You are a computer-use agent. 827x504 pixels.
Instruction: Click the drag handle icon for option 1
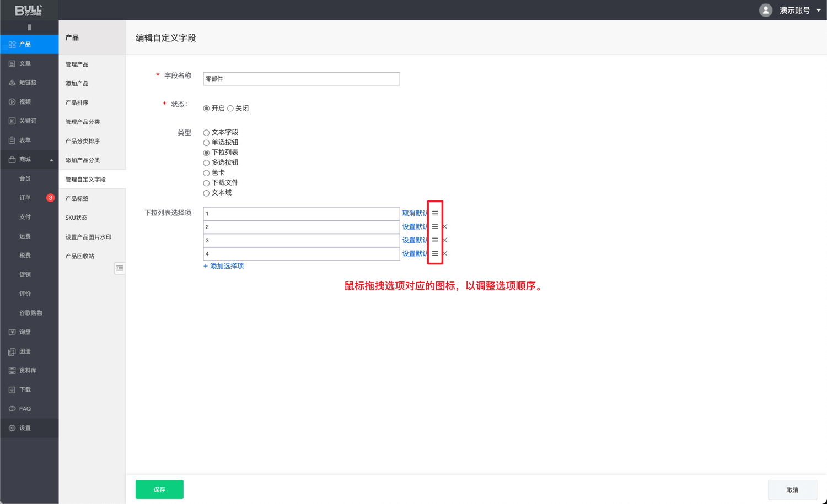pos(435,213)
